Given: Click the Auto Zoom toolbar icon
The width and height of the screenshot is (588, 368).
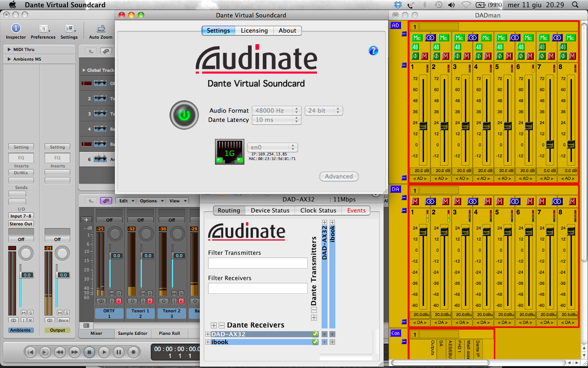Looking at the screenshot, I should coord(101,29).
